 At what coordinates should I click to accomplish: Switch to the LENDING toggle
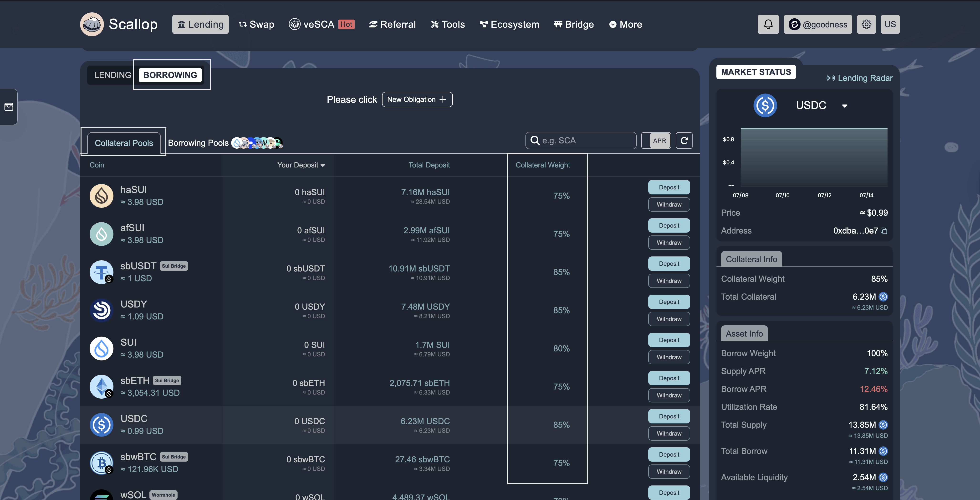point(112,75)
